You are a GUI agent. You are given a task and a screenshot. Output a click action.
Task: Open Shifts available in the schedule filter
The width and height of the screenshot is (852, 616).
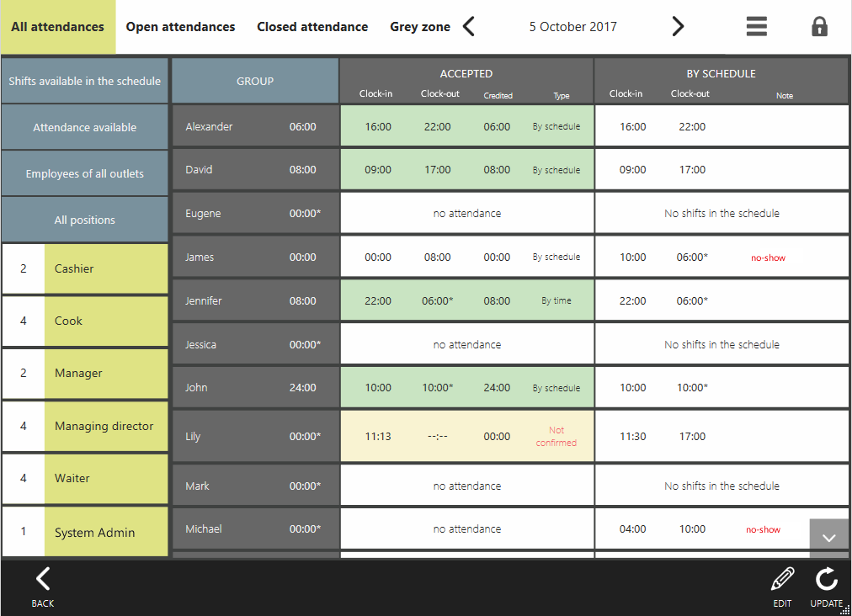85,82
